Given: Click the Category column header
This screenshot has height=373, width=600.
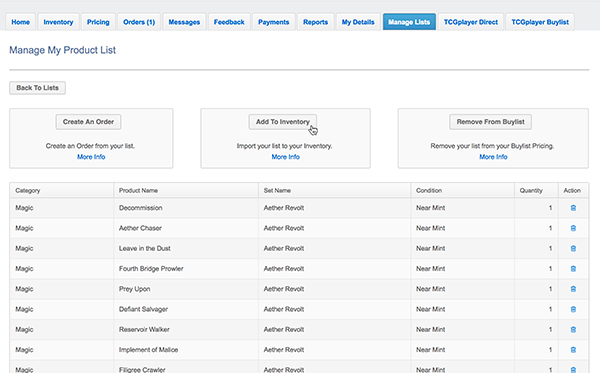Looking at the screenshot, I should pyautogui.click(x=62, y=190).
